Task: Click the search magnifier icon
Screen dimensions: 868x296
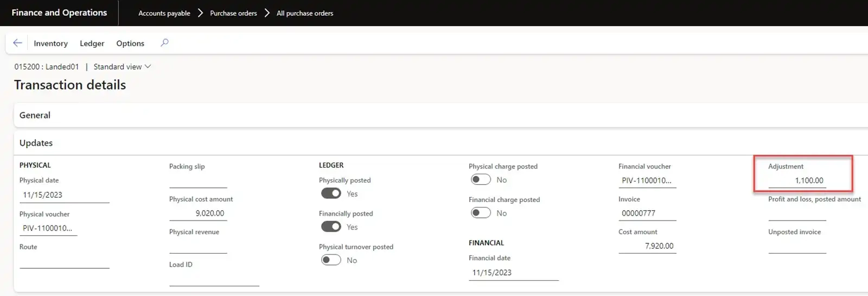Action: 164,43
